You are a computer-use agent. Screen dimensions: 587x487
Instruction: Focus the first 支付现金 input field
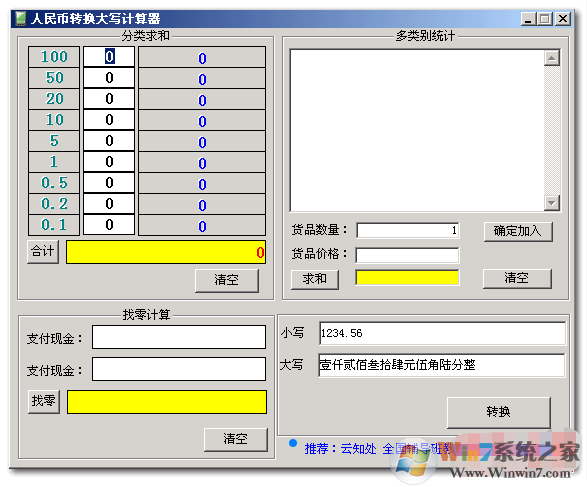pos(179,337)
